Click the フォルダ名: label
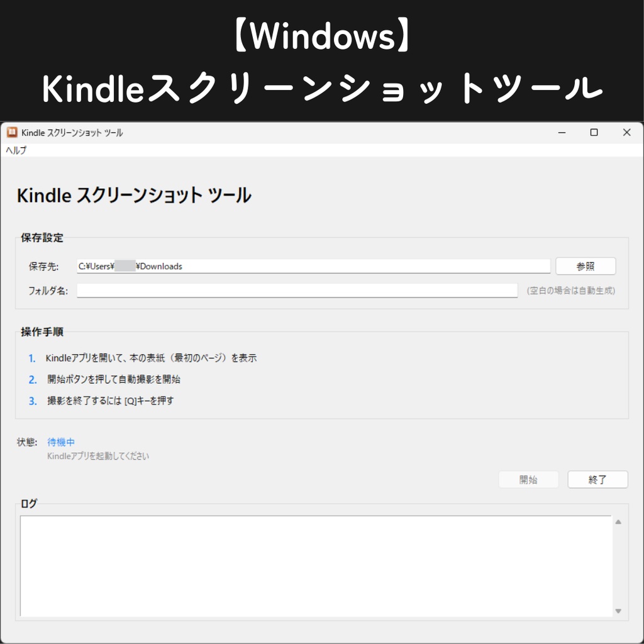Viewport: 644px width, 644px height. click(48, 291)
